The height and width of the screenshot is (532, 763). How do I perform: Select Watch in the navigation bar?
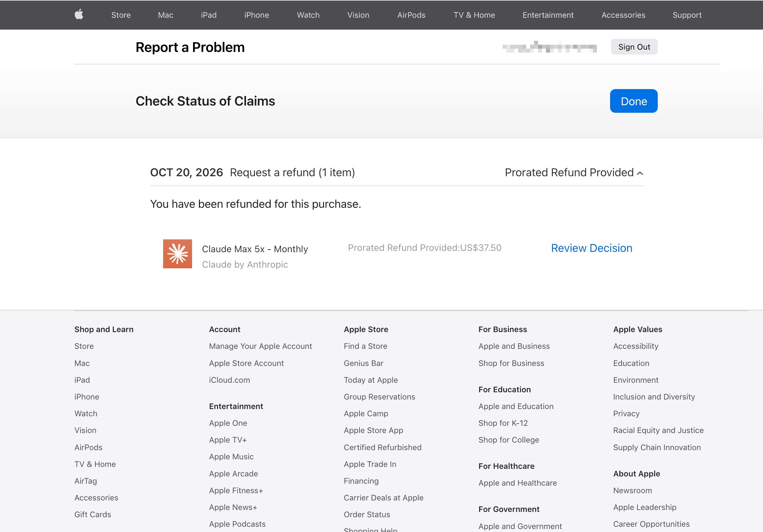(308, 15)
